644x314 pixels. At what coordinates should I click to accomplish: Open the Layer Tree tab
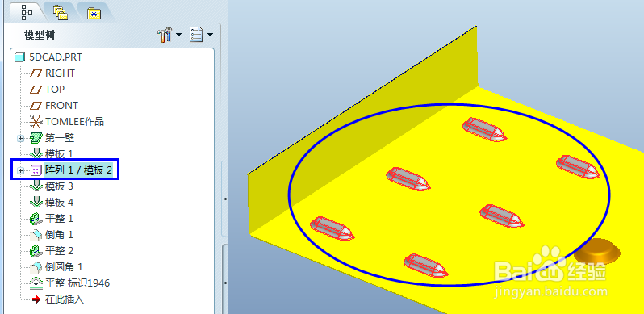tap(61, 12)
